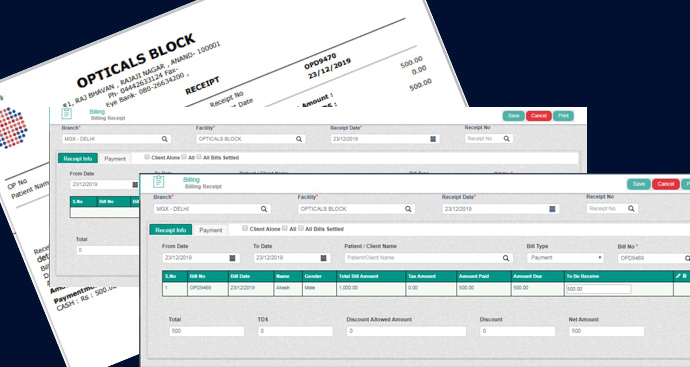Click 23/12/2019 Bill Date table cell
Viewport: 690px width, 367px height.
(x=251, y=289)
